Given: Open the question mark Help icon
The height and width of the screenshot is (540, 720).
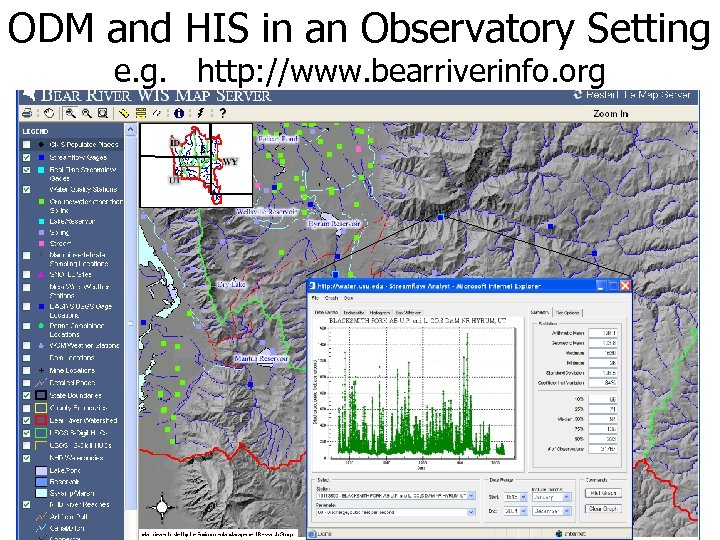Looking at the screenshot, I should (x=223, y=113).
